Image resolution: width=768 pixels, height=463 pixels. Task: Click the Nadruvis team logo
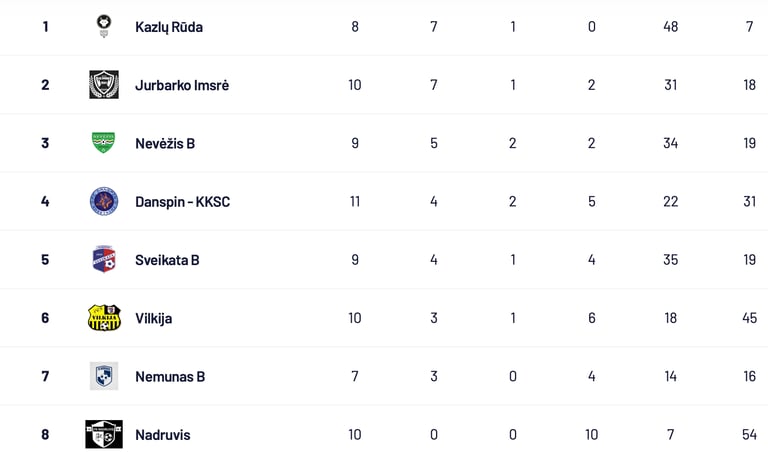pyautogui.click(x=104, y=435)
